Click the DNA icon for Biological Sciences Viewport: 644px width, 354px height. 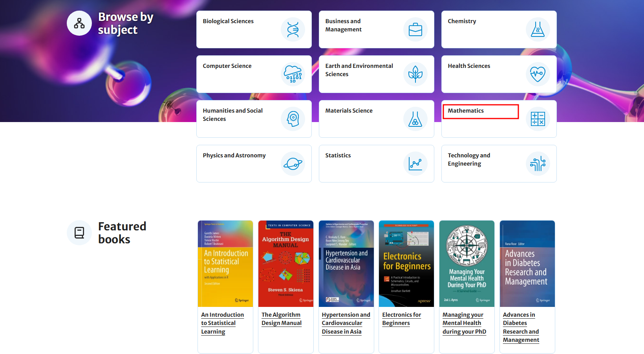[293, 29]
